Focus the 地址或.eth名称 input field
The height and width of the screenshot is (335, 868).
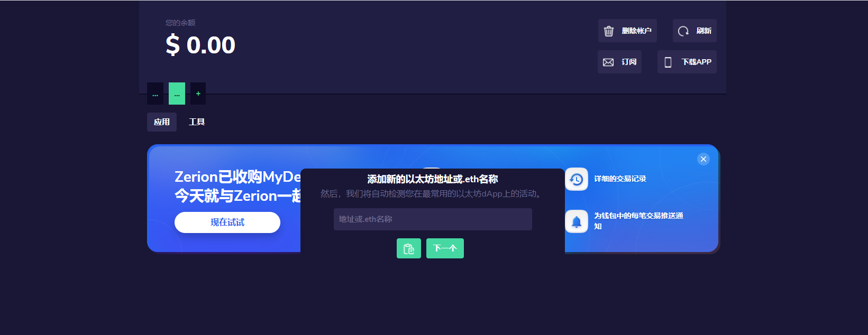tap(433, 219)
